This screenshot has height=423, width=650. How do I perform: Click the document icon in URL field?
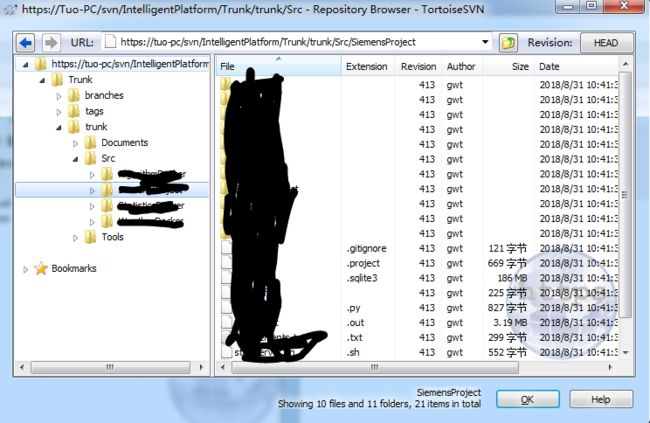(x=110, y=42)
